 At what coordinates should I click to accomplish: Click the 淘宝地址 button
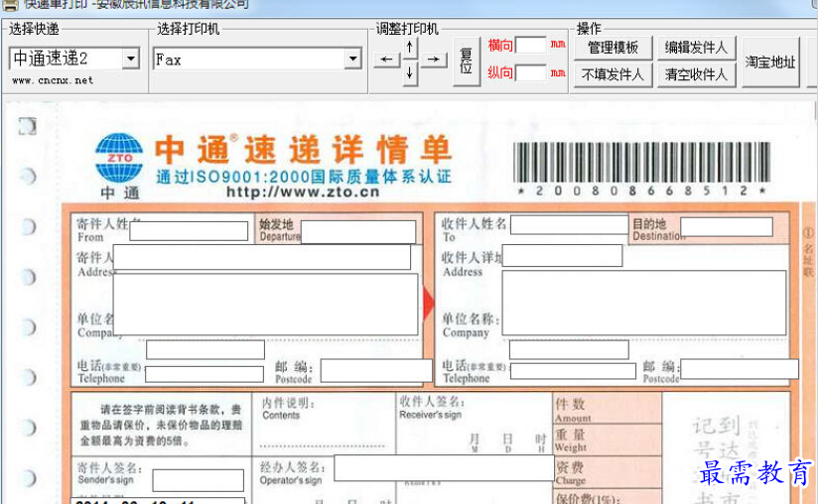click(770, 62)
